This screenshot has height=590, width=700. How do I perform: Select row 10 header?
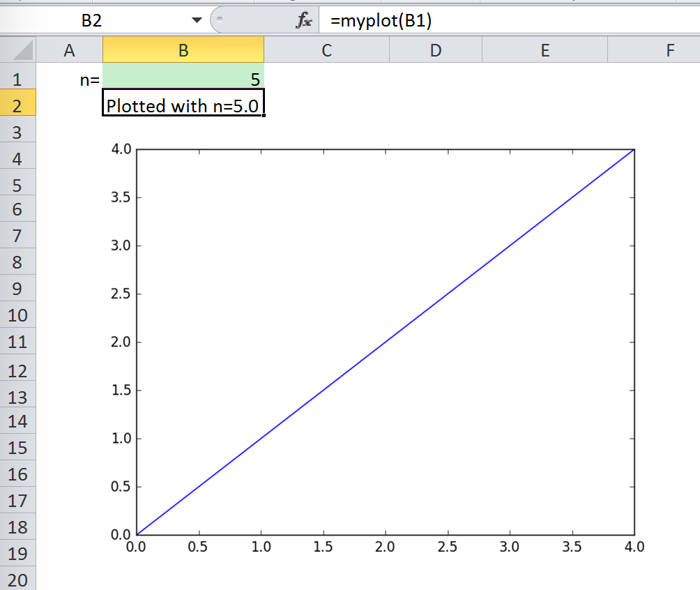point(18,315)
